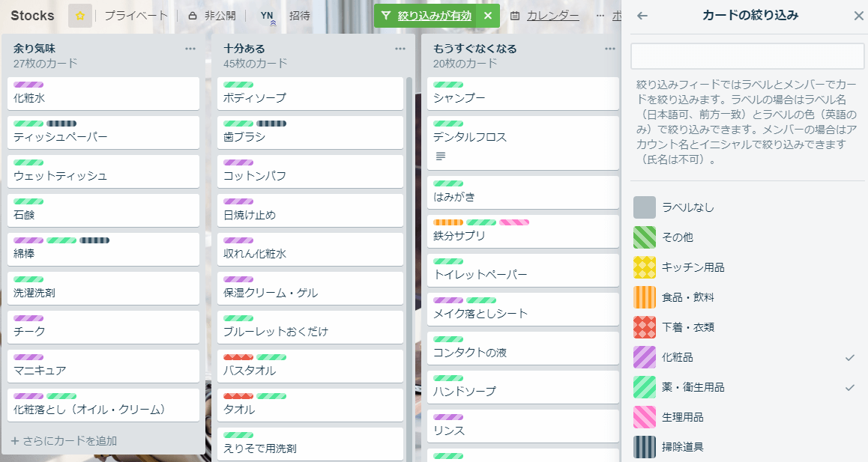
Task: Open the 石鹸 card
Action: click(x=103, y=210)
